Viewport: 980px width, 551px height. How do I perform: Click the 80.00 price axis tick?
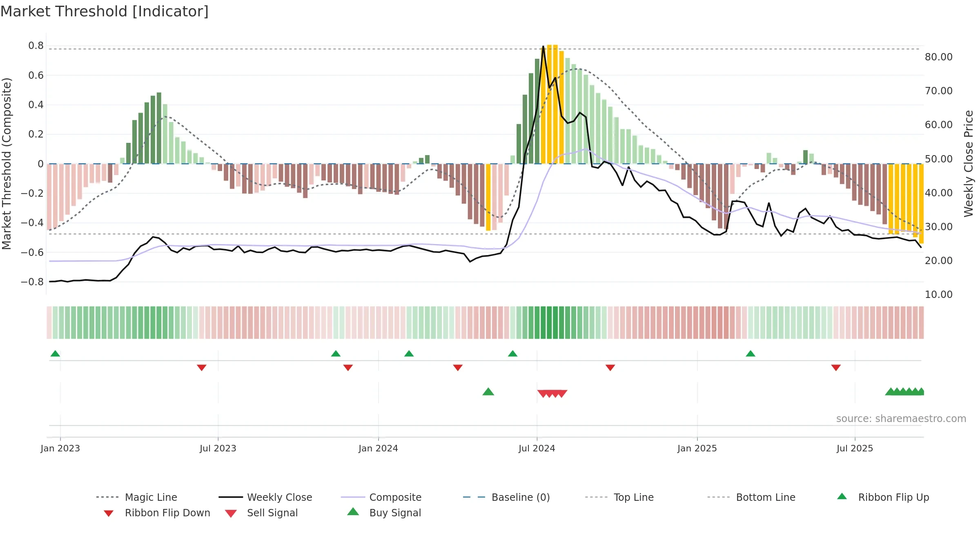pos(939,57)
